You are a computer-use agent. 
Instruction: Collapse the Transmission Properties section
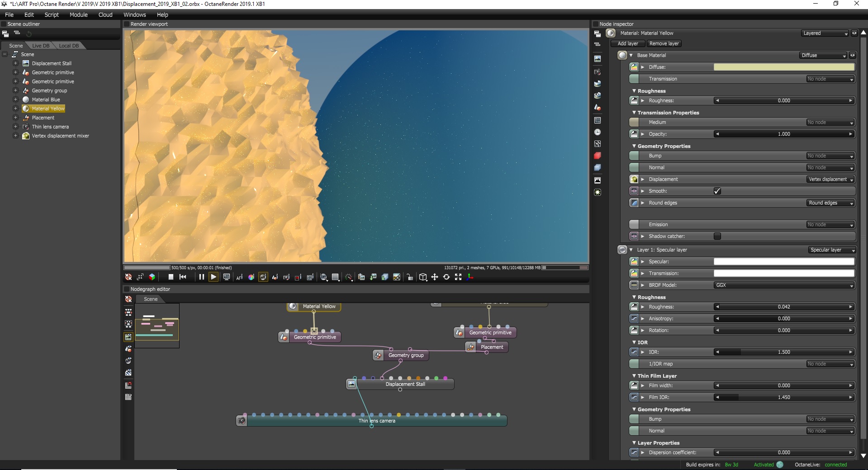634,113
